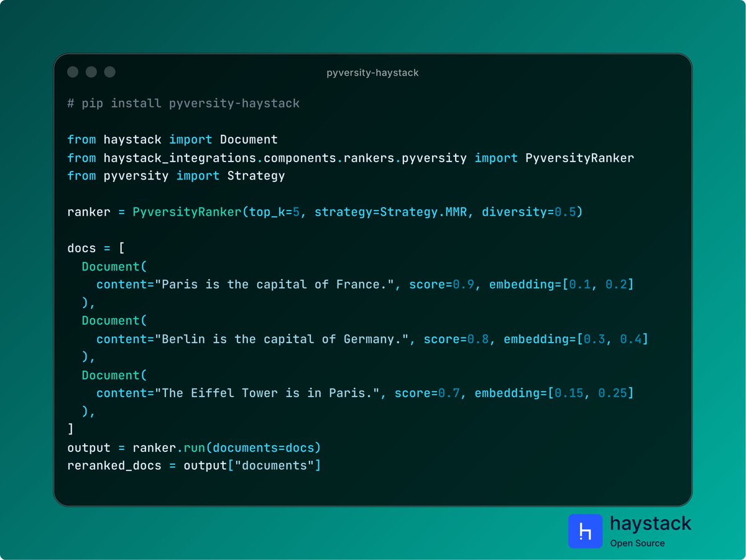Click the pyversity-haystack window title
Image resolution: width=746 pixels, height=560 pixels.
tap(373, 73)
